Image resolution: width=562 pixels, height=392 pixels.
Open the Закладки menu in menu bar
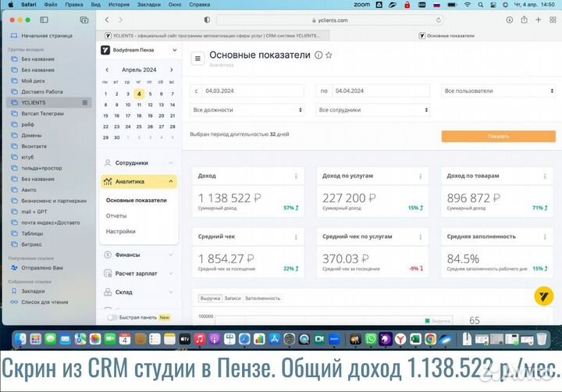coord(149,5)
